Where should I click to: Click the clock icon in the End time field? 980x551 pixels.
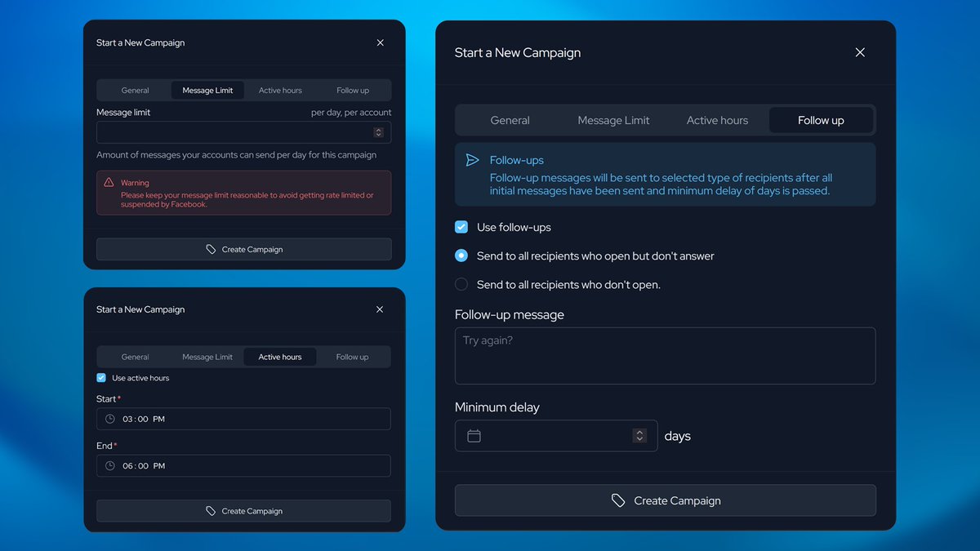click(x=109, y=465)
